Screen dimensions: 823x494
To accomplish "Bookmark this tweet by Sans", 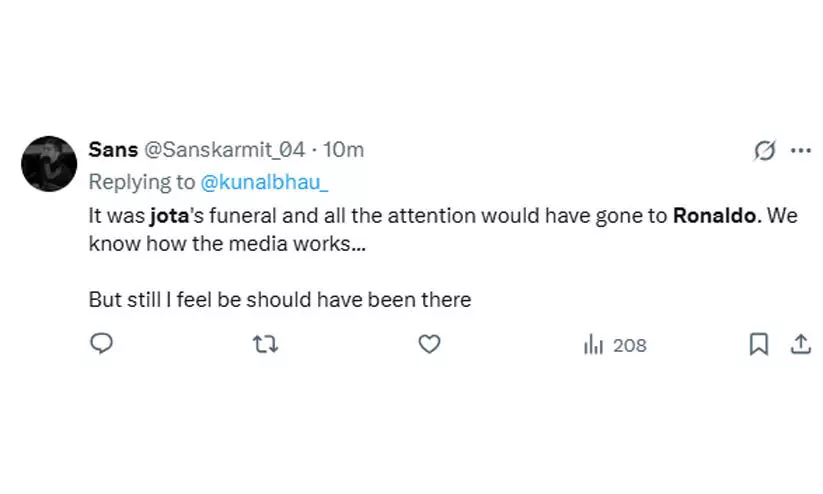I will point(759,344).
